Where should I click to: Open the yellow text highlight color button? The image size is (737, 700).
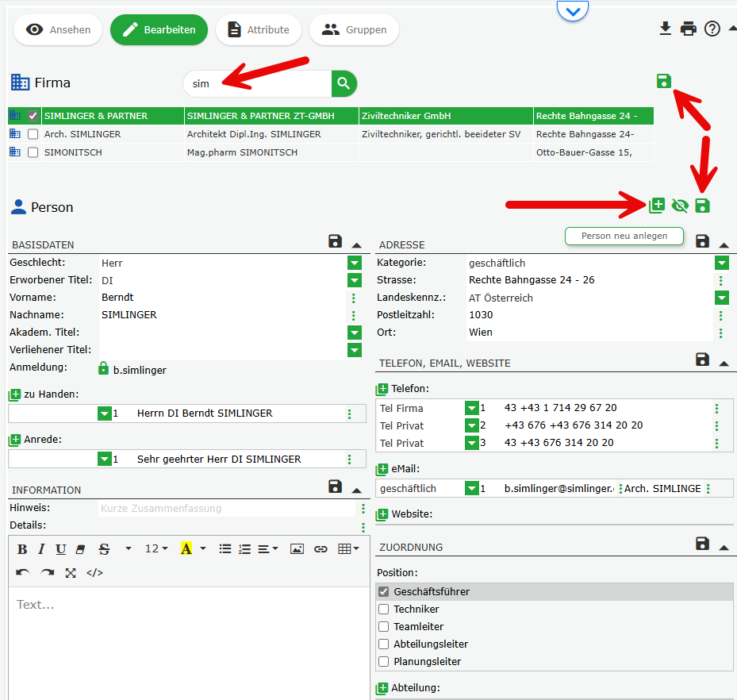pos(186,548)
